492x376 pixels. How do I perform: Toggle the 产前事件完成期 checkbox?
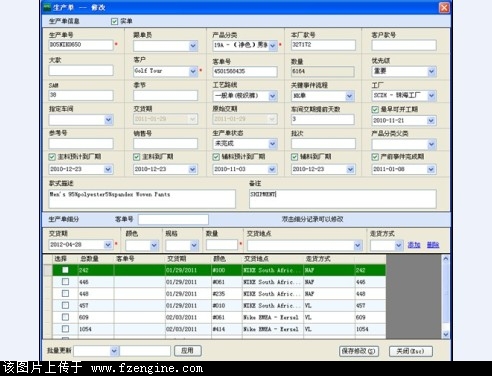click(x=375, y=157)
